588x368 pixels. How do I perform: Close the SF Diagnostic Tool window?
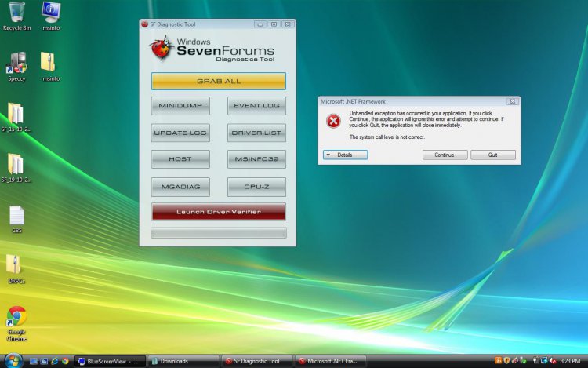[x=288, y=24]
